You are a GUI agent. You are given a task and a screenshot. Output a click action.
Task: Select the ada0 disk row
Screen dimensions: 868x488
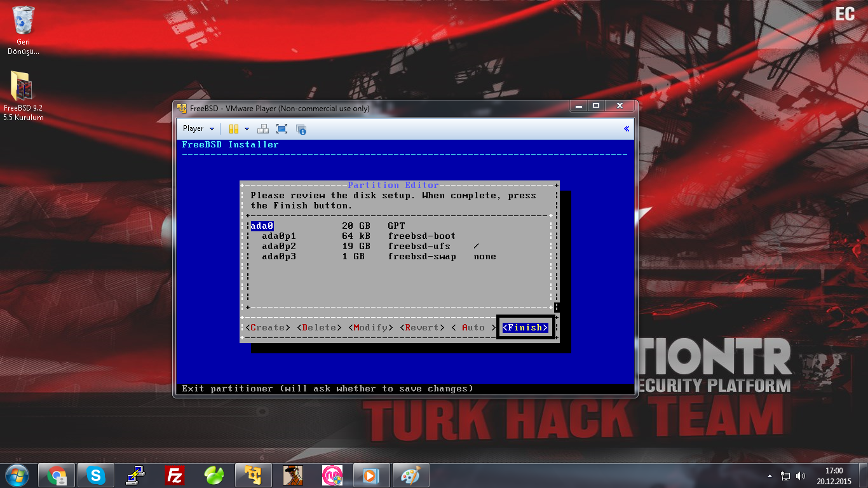(399, 226)
